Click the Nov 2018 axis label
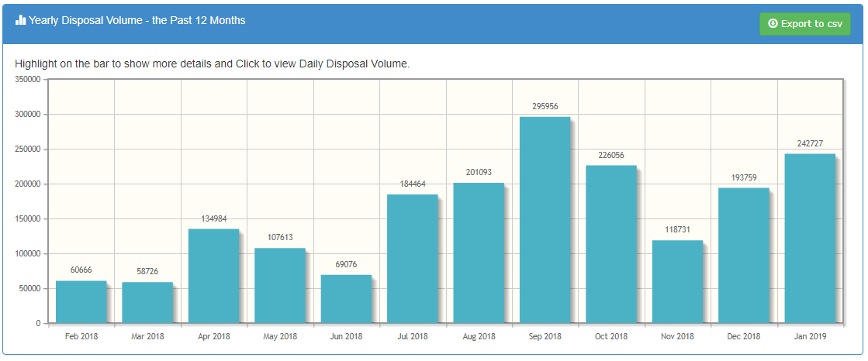The width and height of the screenshot is (868, 361). point(678,336)
